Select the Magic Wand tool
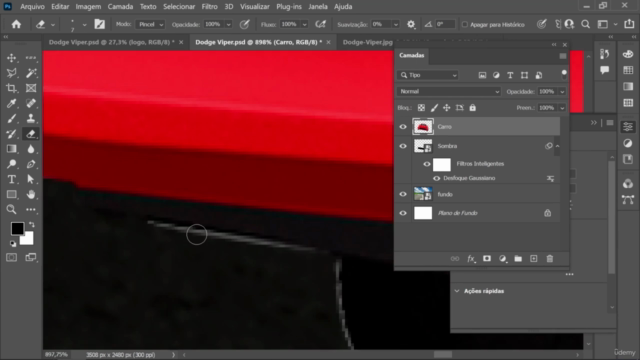The height and width of the screenshot is (360, 640). (x=31, y=73)
